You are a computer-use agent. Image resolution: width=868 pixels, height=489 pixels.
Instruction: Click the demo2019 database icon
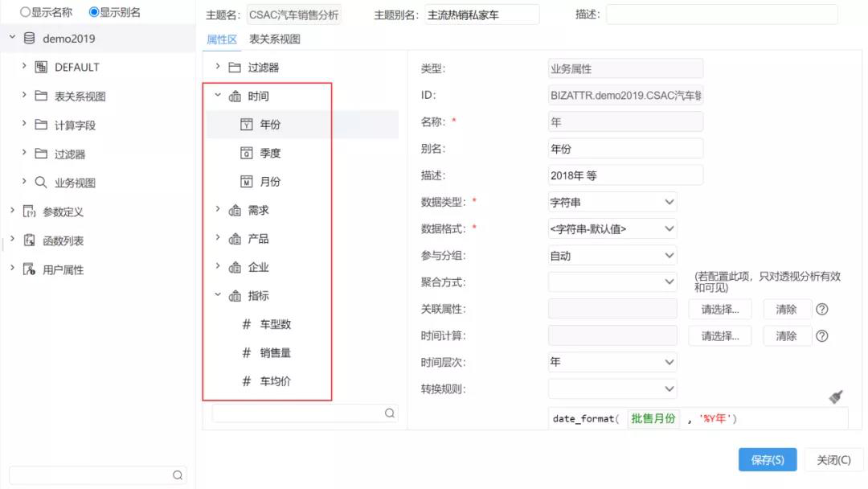30,39
